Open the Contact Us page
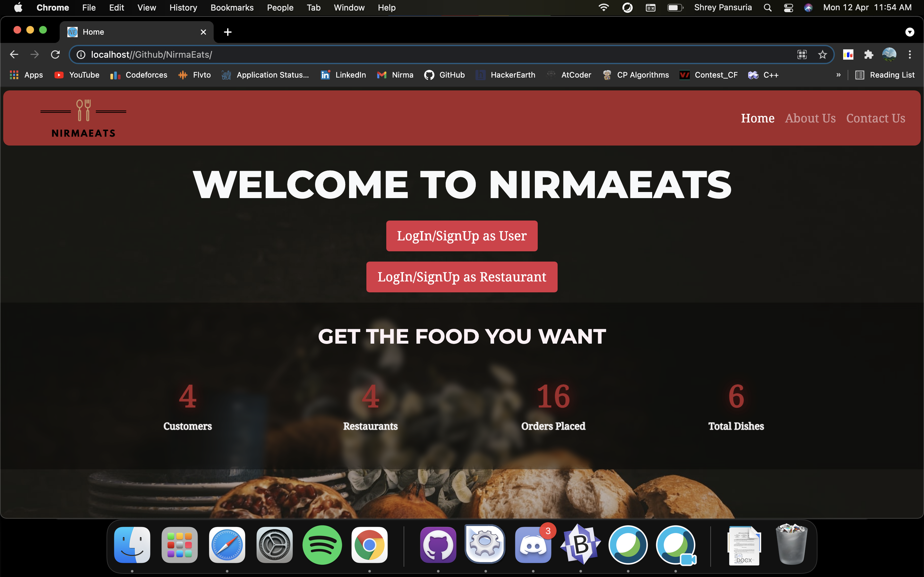The height and width of the screenshot is (577, 924). coord(876,118)
